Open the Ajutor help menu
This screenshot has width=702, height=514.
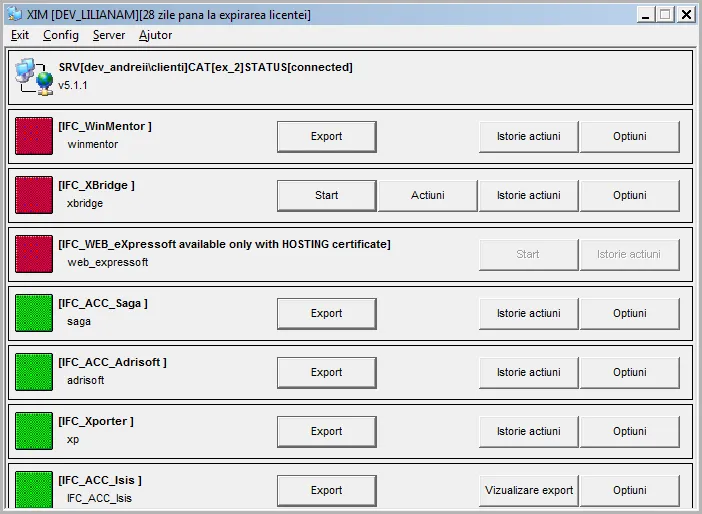point(155,35)
